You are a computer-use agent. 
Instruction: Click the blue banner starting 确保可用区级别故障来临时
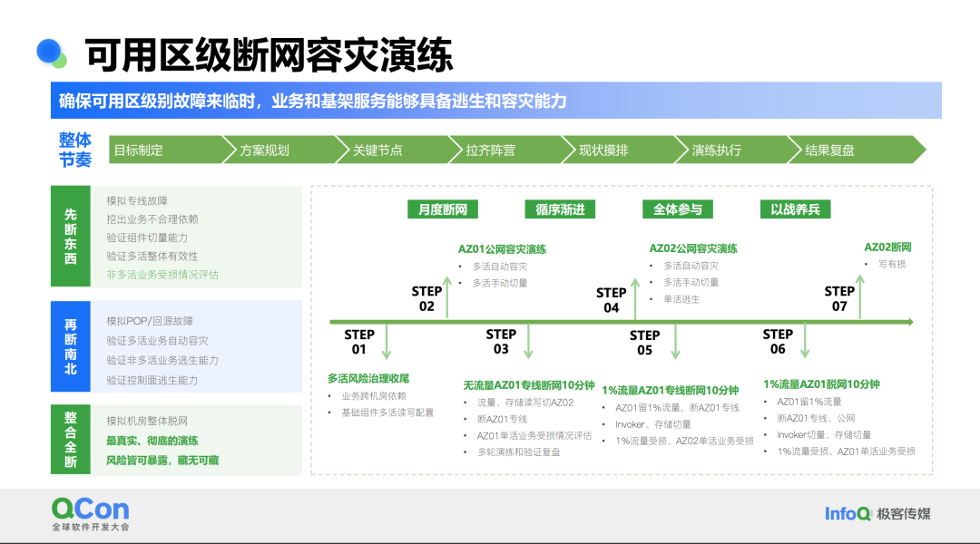pyautogui.click(x=496, y=101)
